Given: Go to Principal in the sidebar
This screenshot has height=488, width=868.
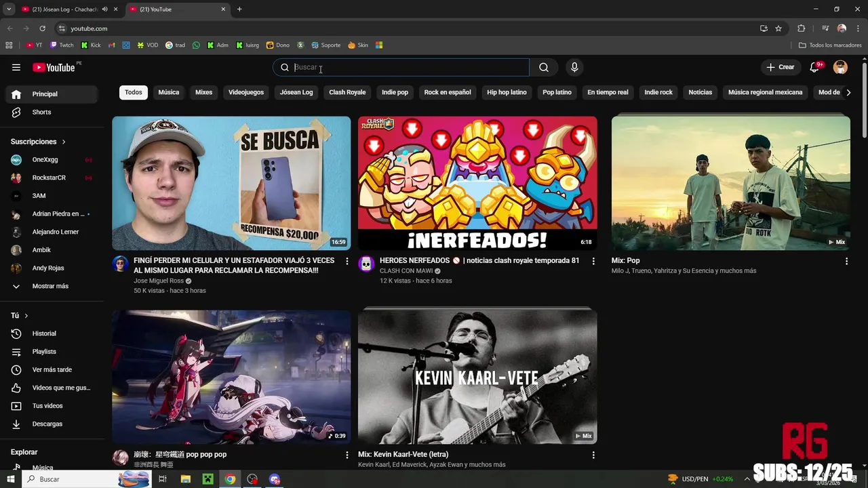Looking at the screenshot, I should point(52,94).
